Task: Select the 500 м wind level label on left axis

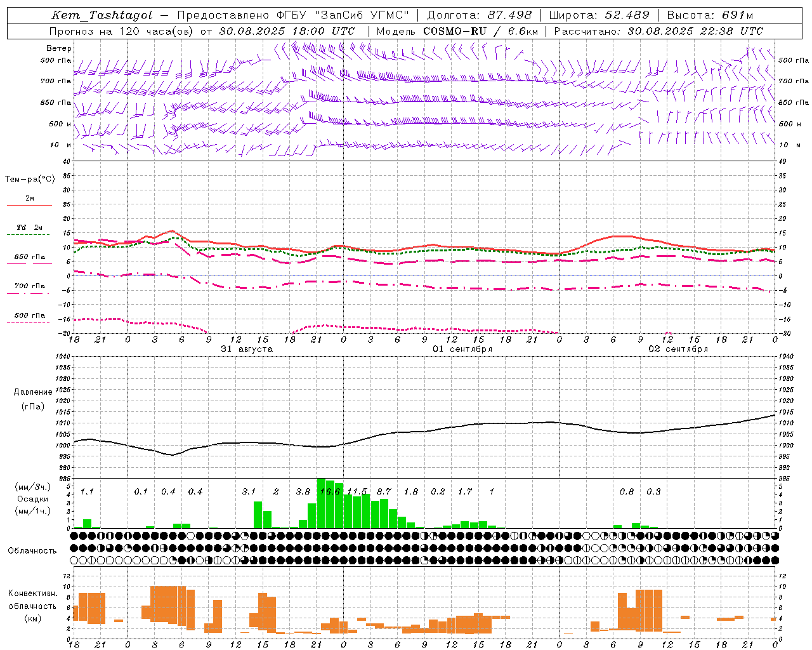Action: tap(60, 124)
